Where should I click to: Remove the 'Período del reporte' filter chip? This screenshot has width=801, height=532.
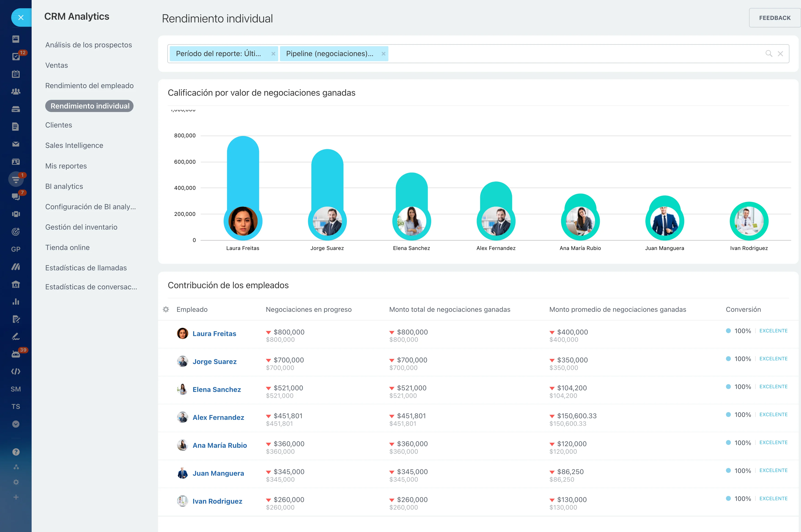click(x=273, y=54)
